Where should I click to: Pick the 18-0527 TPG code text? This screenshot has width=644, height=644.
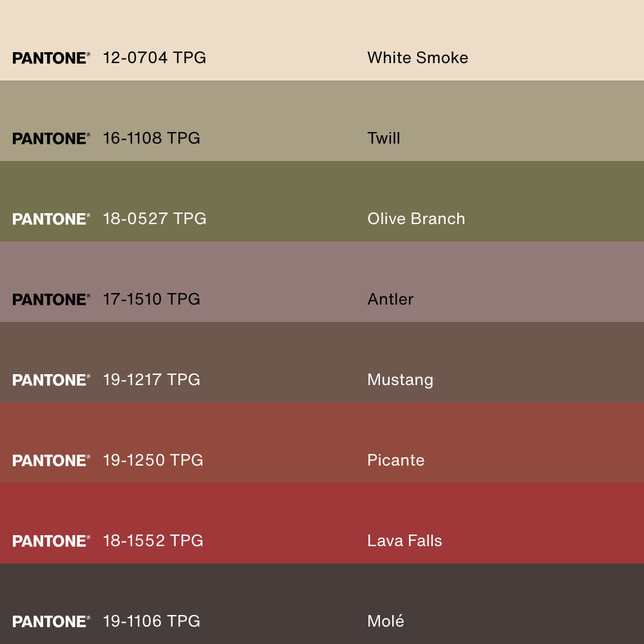click(x=155, y=219)
